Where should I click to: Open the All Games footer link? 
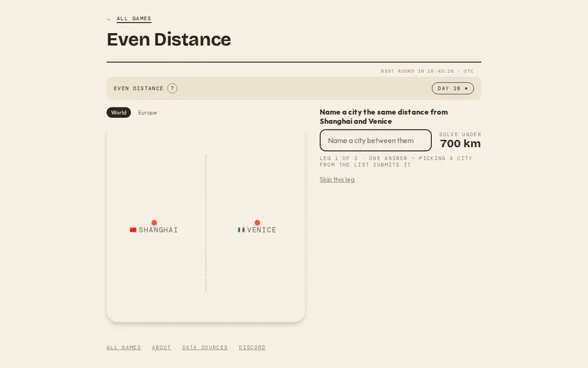pyautogui.click(x=123, y=347)
